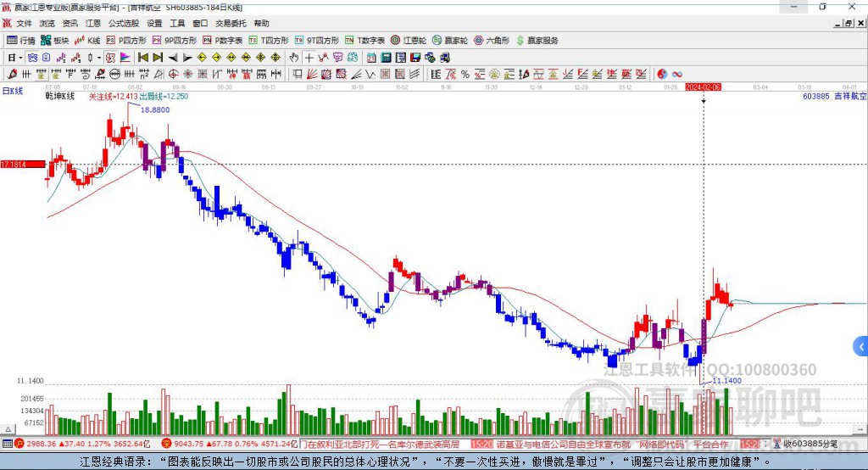
Task: Open the 9T四方形 tool
Action: (x=317, y=41)
